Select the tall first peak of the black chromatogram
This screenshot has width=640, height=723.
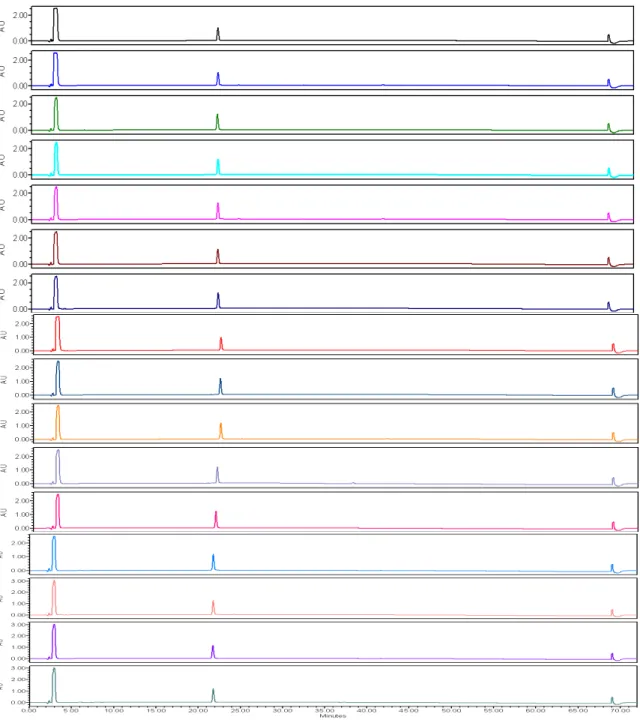click(x=55, y=24)
